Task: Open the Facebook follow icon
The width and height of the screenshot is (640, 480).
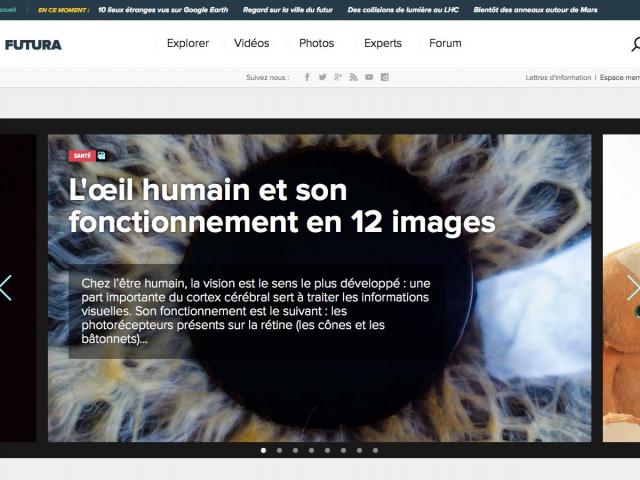Action: click(307, 77)
